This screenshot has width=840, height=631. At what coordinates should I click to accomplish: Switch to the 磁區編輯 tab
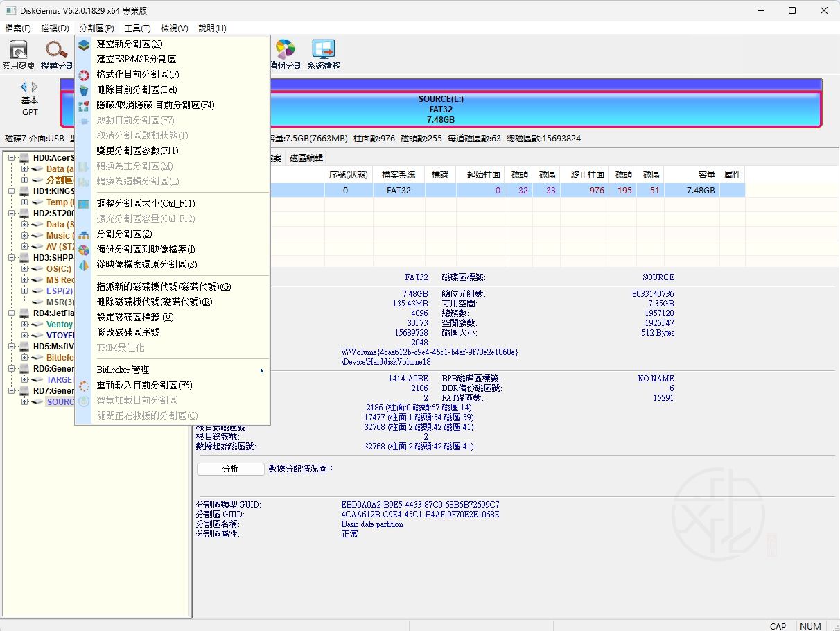coord(306,158)
